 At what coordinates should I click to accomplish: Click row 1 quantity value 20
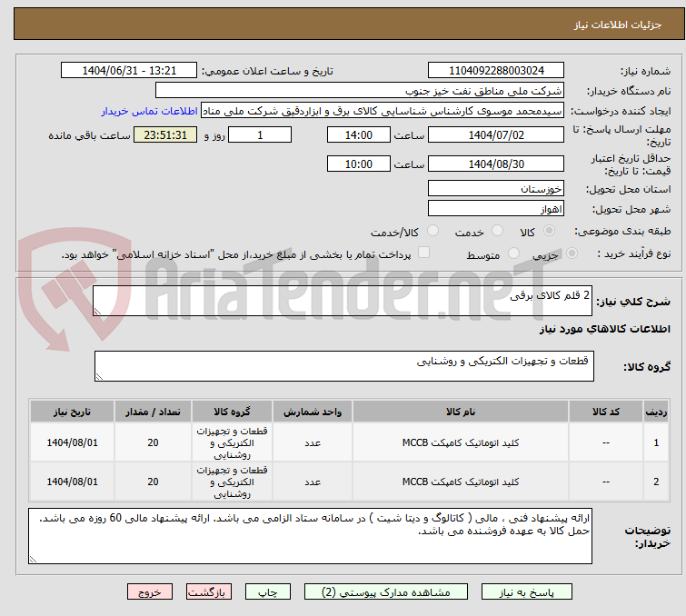coord(153,442)
